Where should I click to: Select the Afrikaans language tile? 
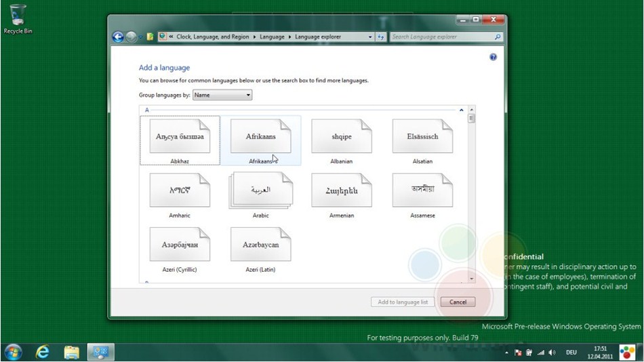click(x=261, y=140)
